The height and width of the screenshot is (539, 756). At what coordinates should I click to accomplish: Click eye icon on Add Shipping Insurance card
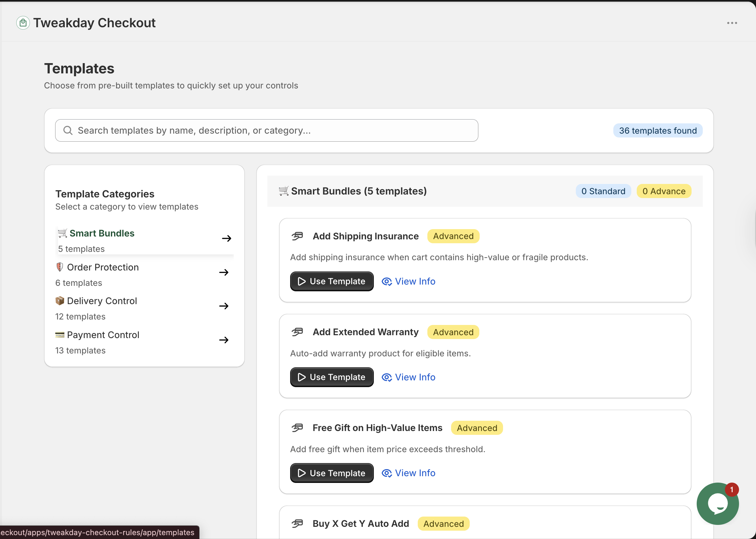pyautogui.click(x=387, y=281)
